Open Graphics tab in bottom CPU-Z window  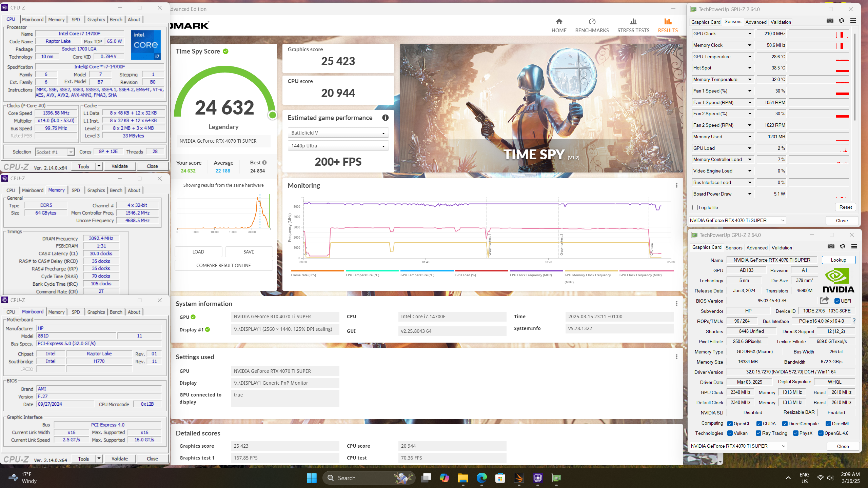point(96,312)
